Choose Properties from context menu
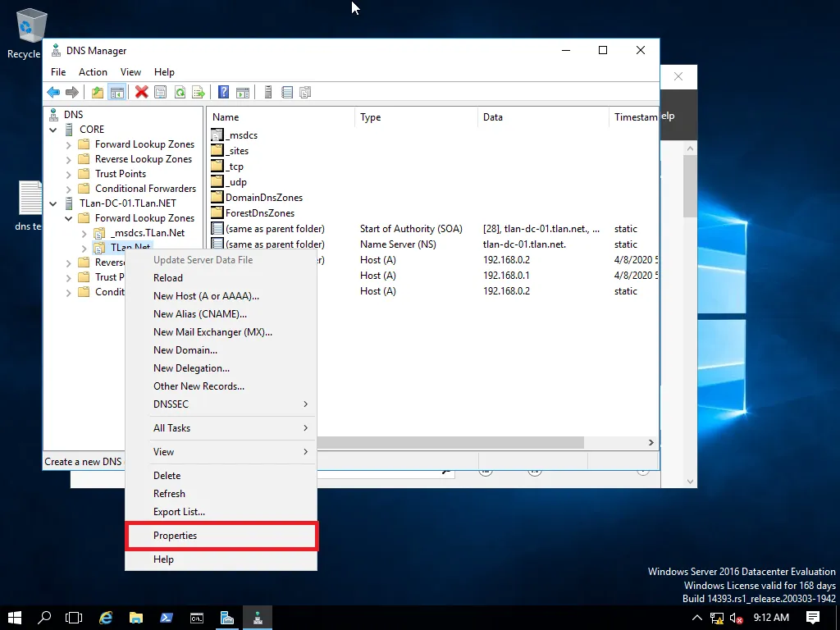840x630 pixels. [221, 535]
